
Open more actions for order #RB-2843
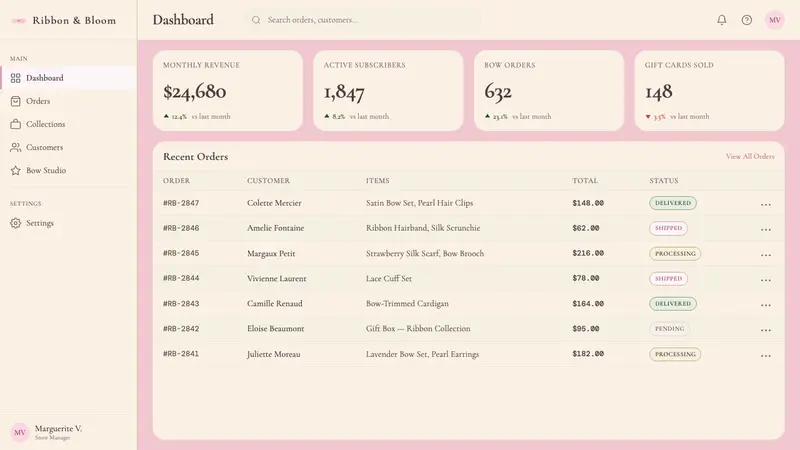point(765,305)
